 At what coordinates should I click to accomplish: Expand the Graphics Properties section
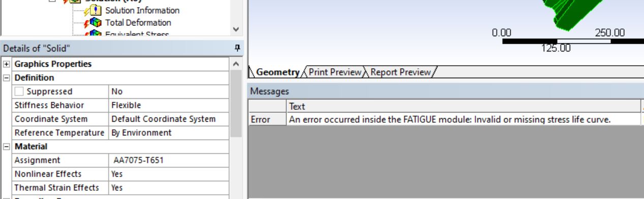(x=6, y=64)
